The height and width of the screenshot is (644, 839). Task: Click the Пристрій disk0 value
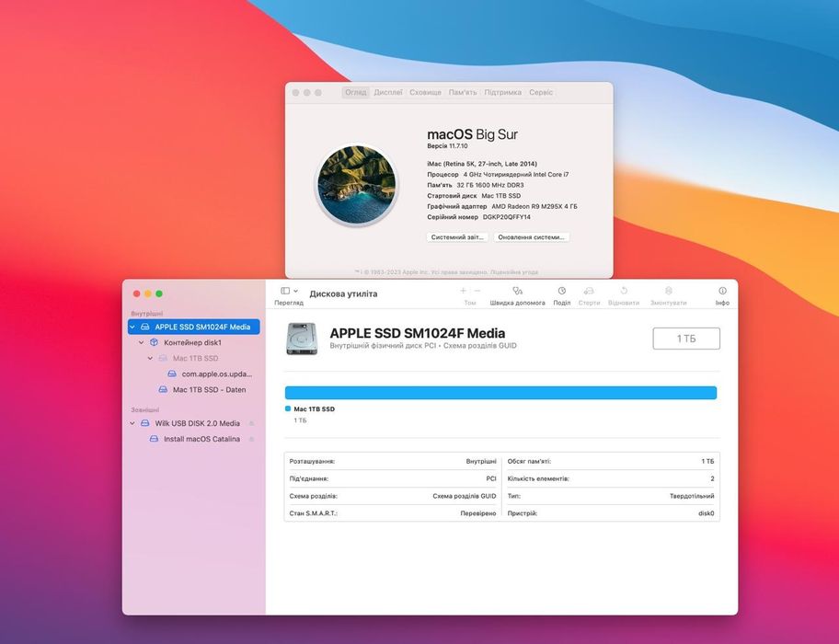[707, 513]
